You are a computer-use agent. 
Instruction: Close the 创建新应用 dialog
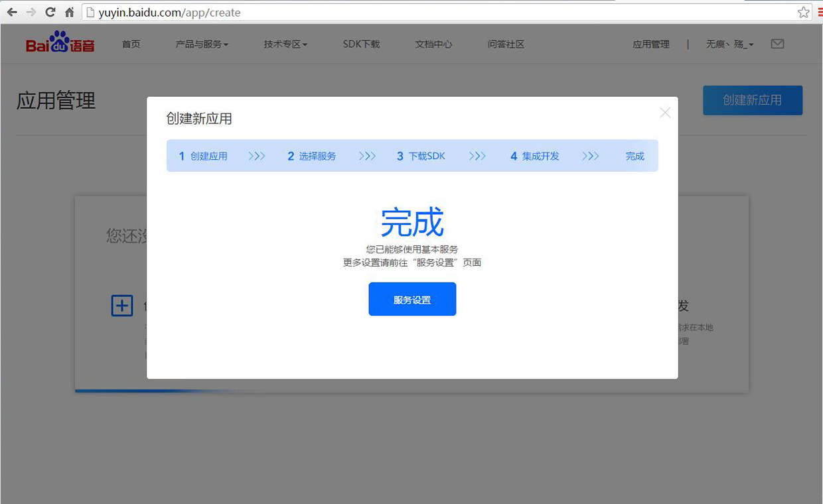(x=665, y=113)
